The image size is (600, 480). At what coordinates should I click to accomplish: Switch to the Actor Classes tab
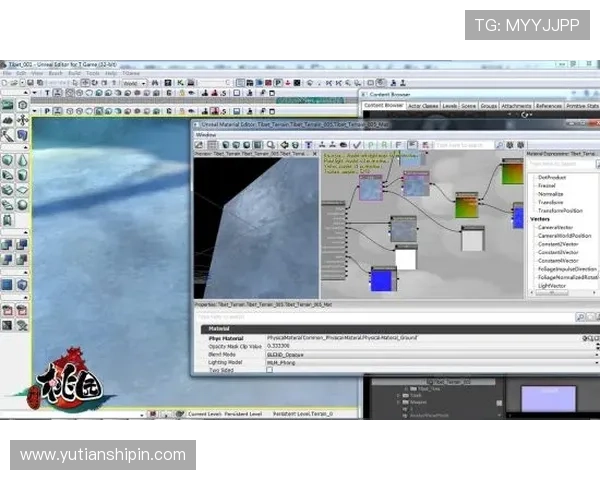pos(425,105)
